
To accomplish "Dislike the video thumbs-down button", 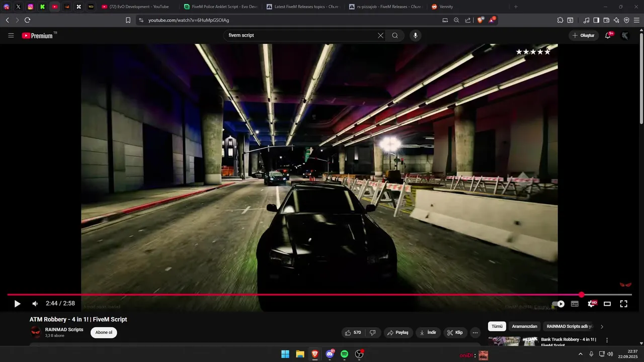I will tap(373, 332).
